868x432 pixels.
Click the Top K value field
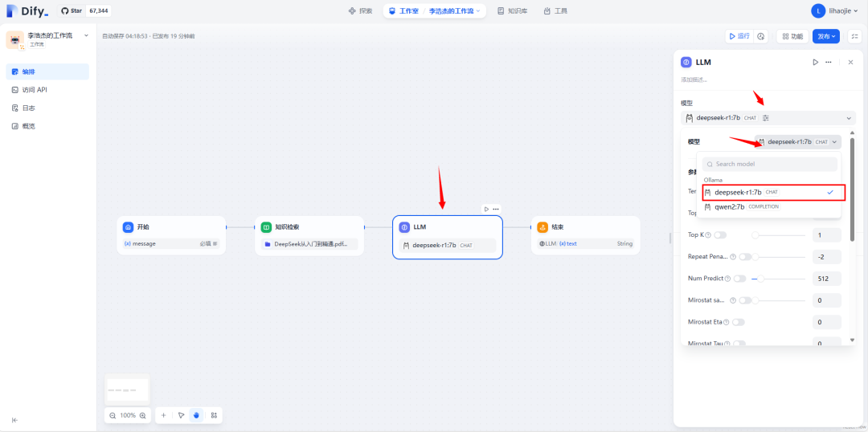(826, 235)
